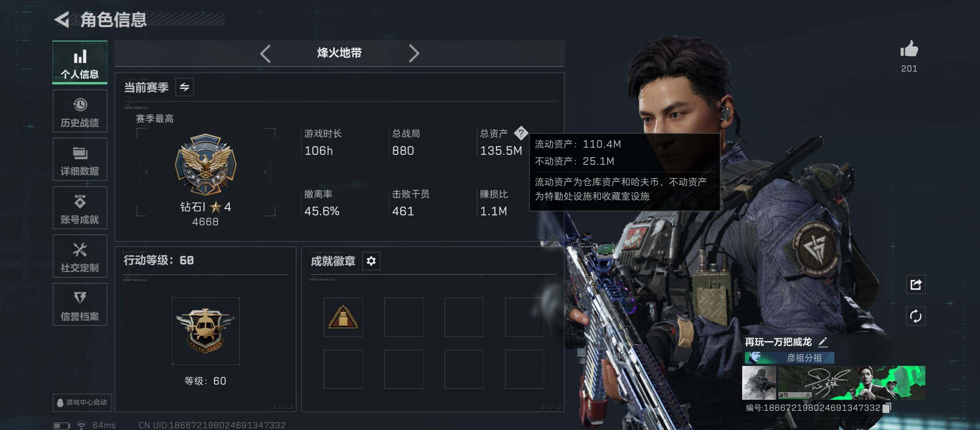Go back using the top-left arrow
Screen dimensions: 980x430
click(62, 19)
